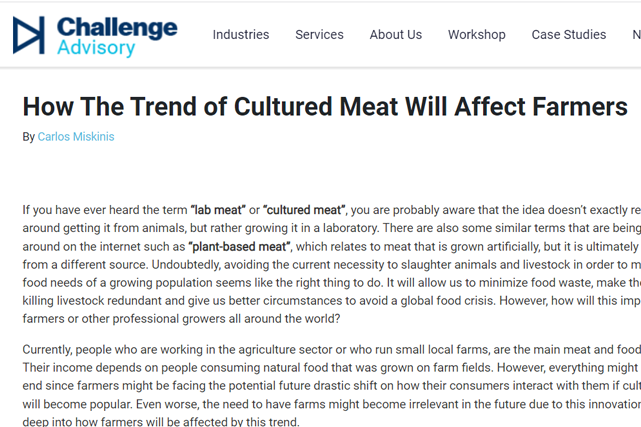Image resolution: width=641 pixels, height=427 pixels.
Task: Click the bold "lab meat" term
Action: pos(223,210)
